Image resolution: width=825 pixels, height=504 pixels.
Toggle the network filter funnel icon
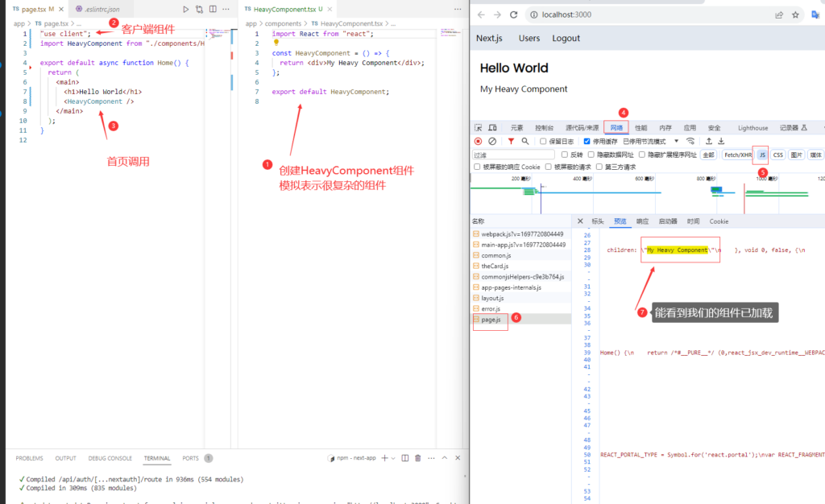(511, 141)
